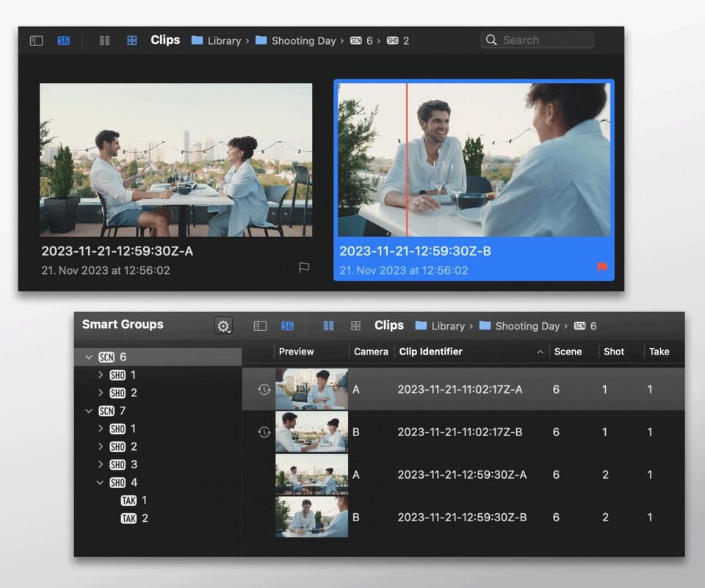The width and height of the screenshot is (705, 588).
Task: Toggle the sidebar in the top Clips window
Action: click(x=36, y=41)
